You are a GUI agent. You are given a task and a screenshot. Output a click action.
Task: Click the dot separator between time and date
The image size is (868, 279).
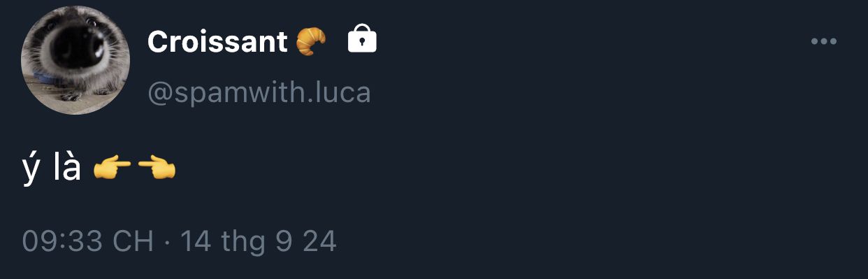(167, 242)
